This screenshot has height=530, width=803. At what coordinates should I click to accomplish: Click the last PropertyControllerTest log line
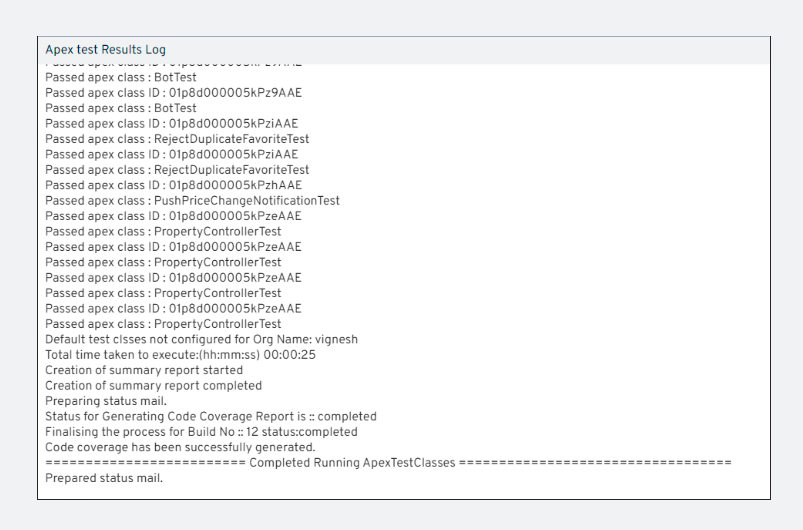(163, 324)
